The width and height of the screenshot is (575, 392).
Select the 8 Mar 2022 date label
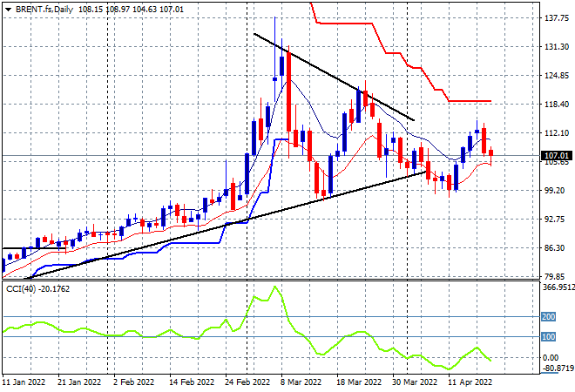tap(301, 382)
